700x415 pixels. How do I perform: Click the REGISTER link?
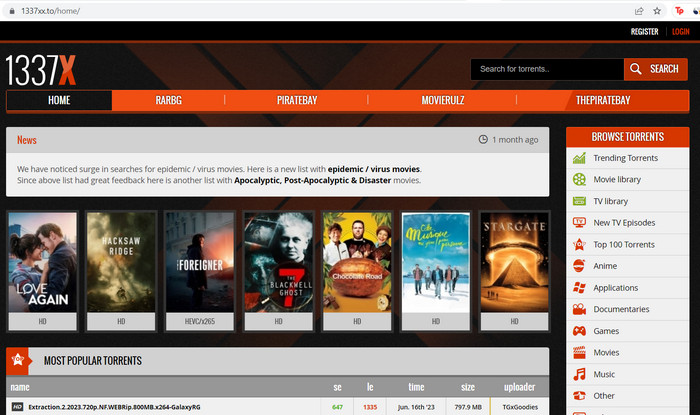pos(644,32)
